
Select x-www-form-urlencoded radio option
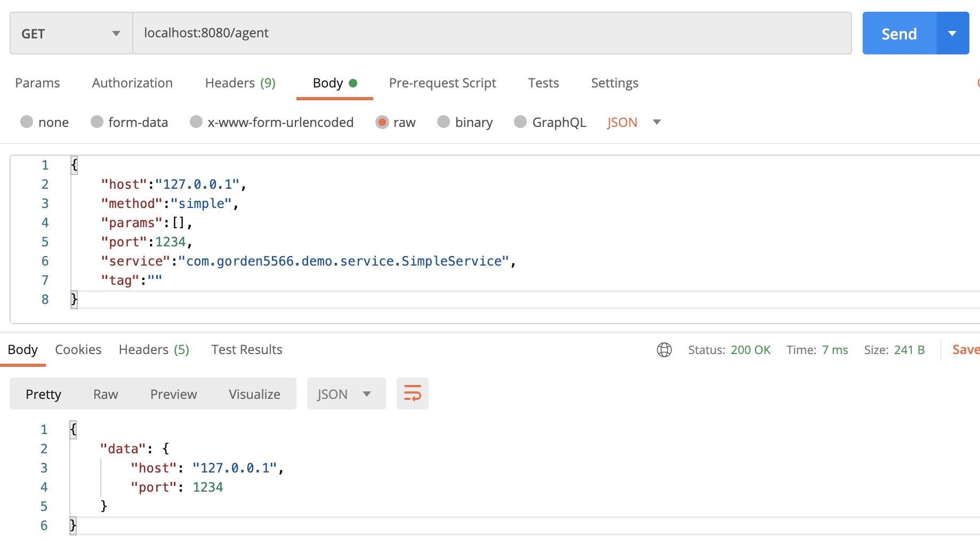click(196, 122)
